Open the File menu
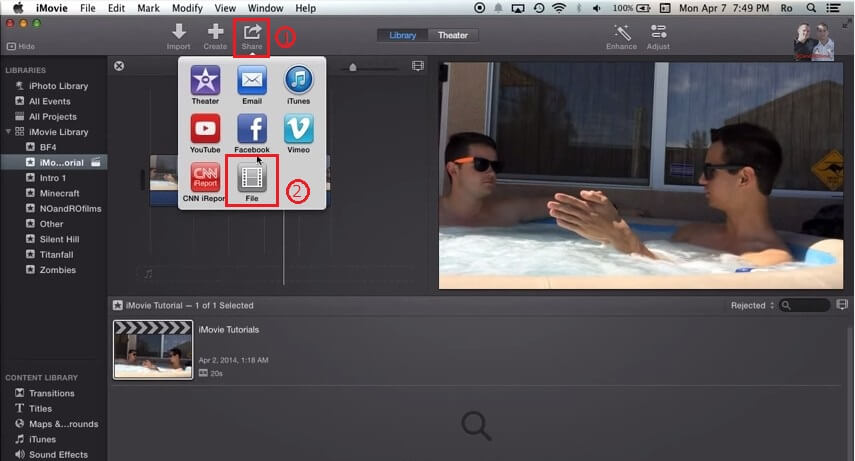This screenshot has height=461, width=855. [x=87, y=8]
